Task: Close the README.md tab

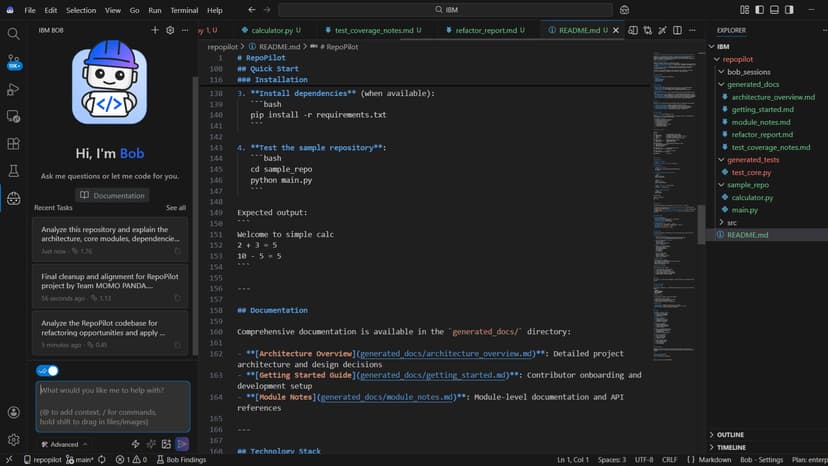Action: (616, 30)
